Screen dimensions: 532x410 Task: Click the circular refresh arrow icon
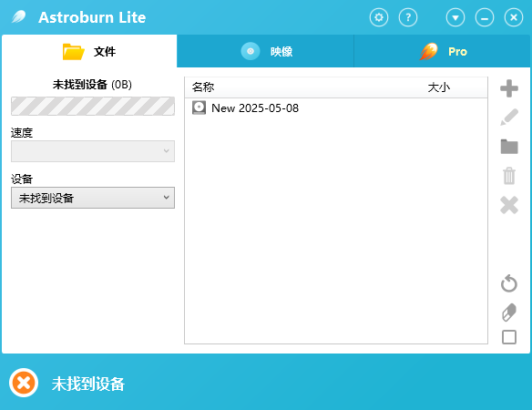click(x=509, y=283)
